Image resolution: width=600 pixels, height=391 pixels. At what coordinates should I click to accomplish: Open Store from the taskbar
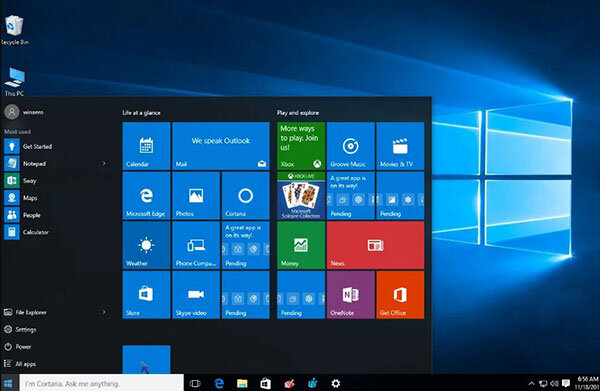coord(266,383)
